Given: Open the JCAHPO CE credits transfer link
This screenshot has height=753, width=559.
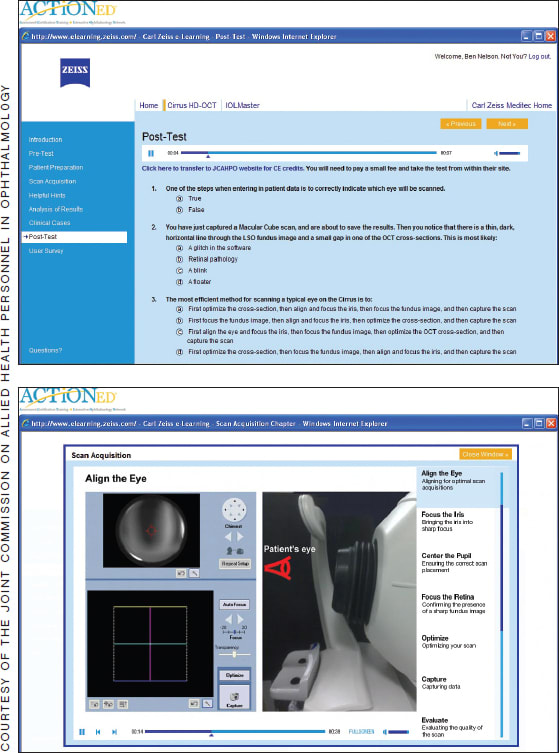Looking at the screenshot, I should point(222,169).
